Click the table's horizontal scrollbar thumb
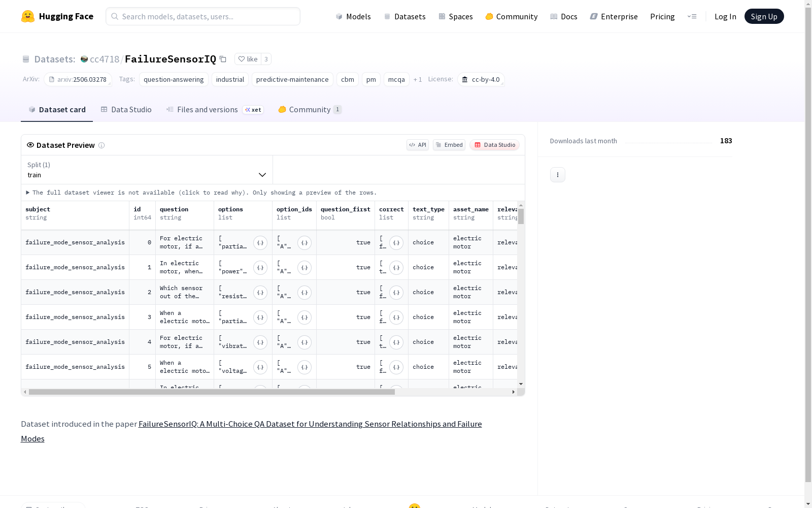The width and height of the screenshot is (812, 508). tap(212, 392)
